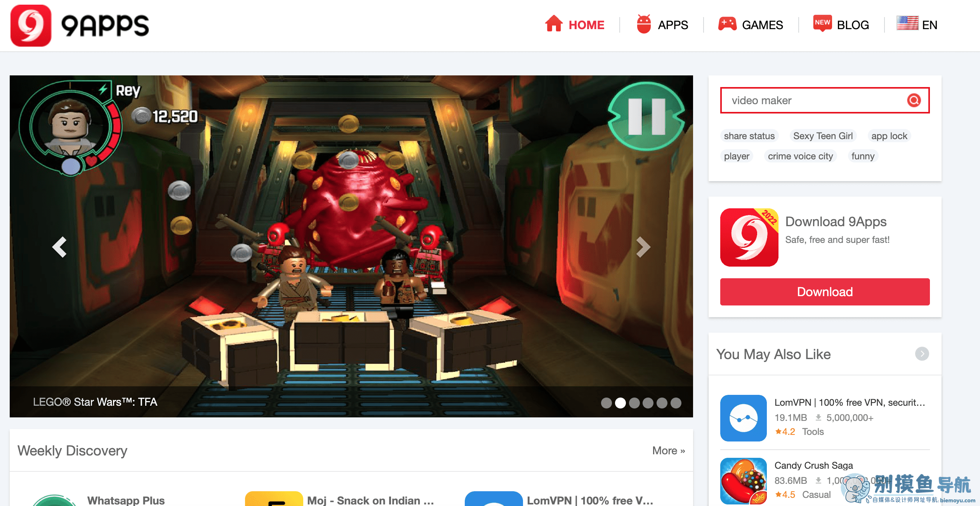The width and height of the screenshot is (980, 506).
Task: Select the active second carousel dot
Action: (x=620, y=403)
